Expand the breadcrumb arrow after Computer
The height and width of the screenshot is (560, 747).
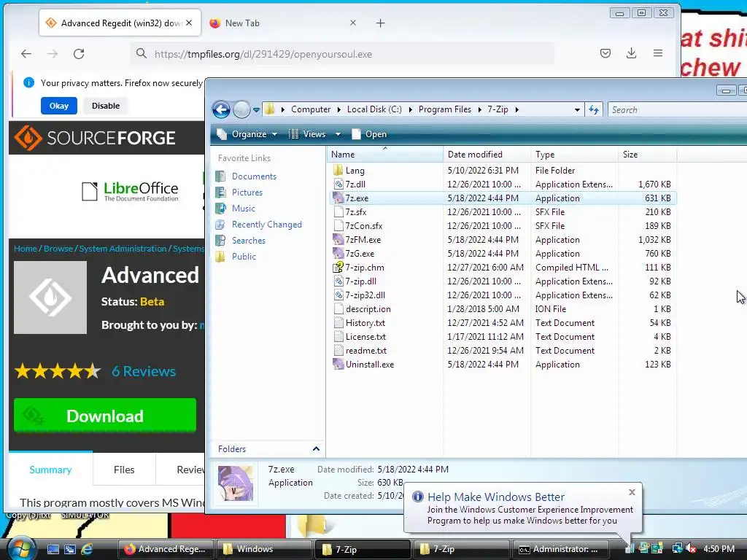coord(338,109)
